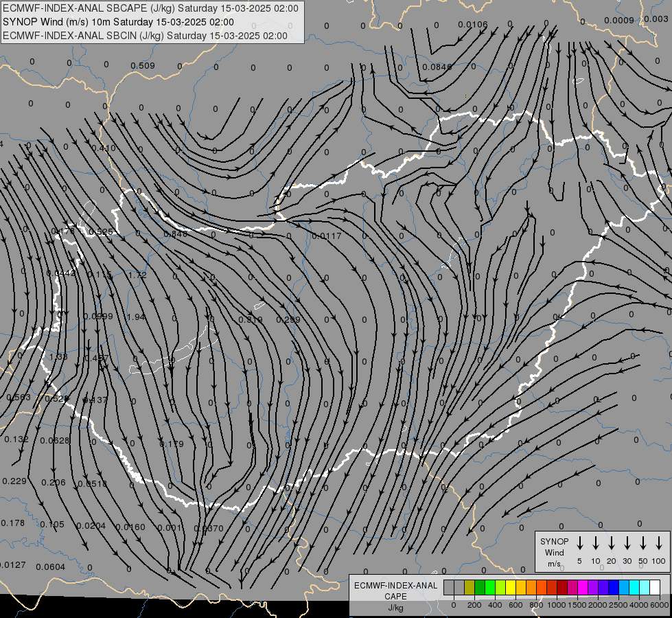Pick the pure blue CAPE legend swatch
672x618 pixels.
pyautogui.click(x=614, y=587)
